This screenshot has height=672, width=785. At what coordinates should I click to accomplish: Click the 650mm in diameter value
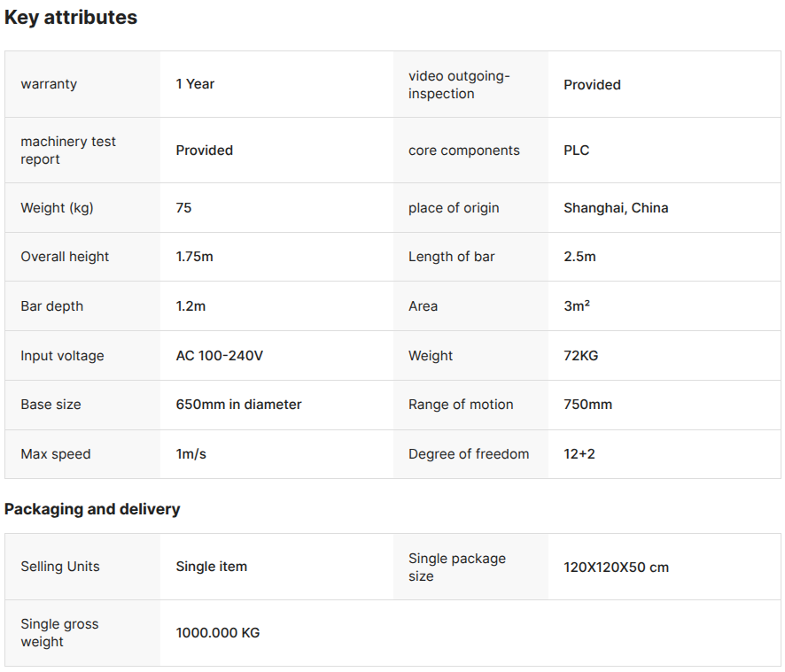tap(239, 405)
